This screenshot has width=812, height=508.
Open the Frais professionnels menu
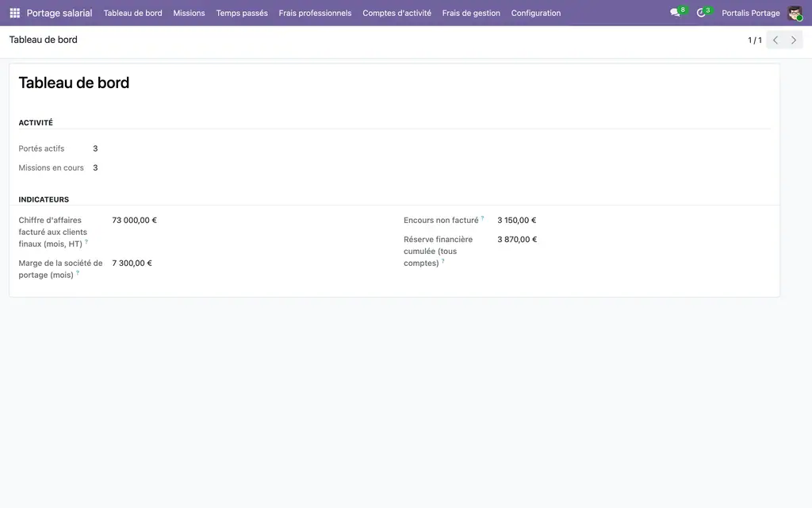tap(315, 13)
